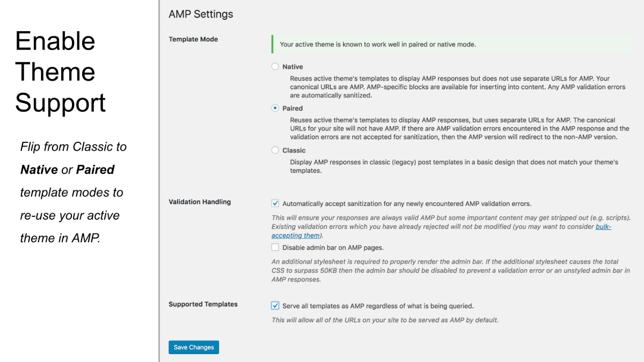
Task: Enable the Disable admin bar checkbox
Action: click(x=275, y=248)
